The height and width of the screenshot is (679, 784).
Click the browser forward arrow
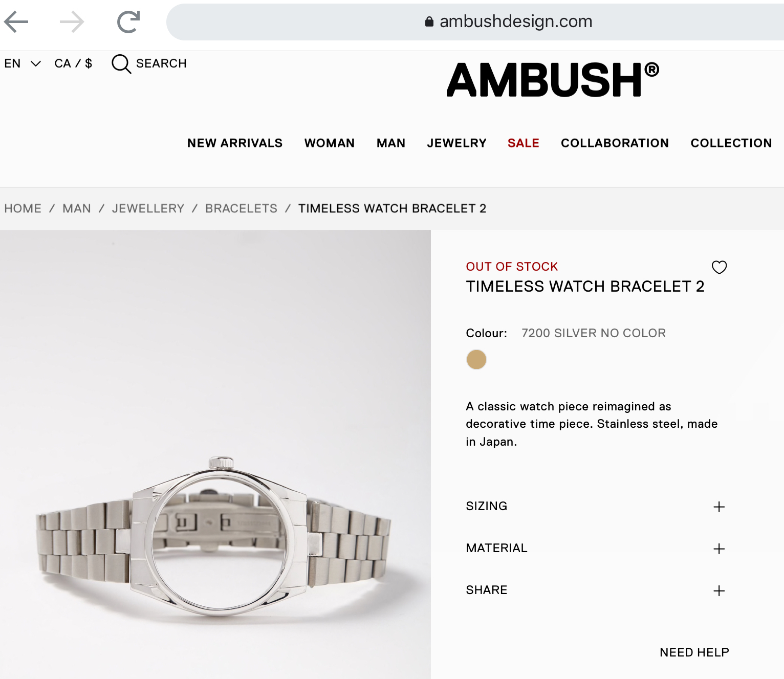pos(72,21)
